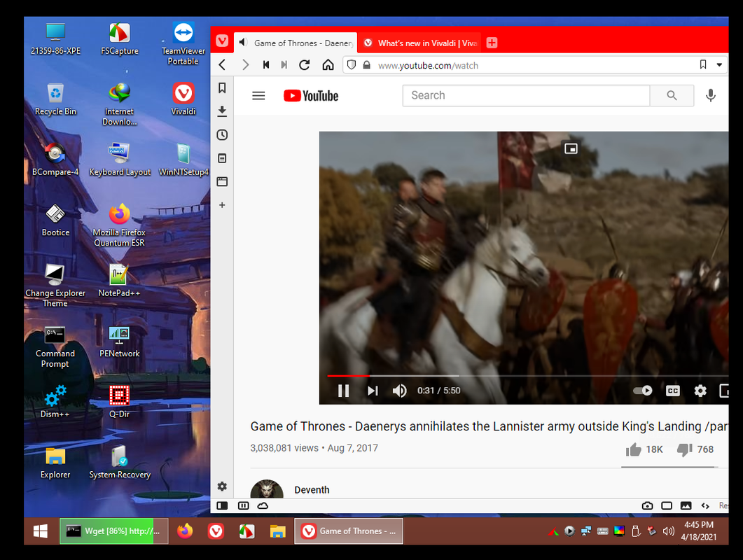Open tab tiling options in status bar
The width and height of the screenshot is (743, 560).
[x=243, y=505]
